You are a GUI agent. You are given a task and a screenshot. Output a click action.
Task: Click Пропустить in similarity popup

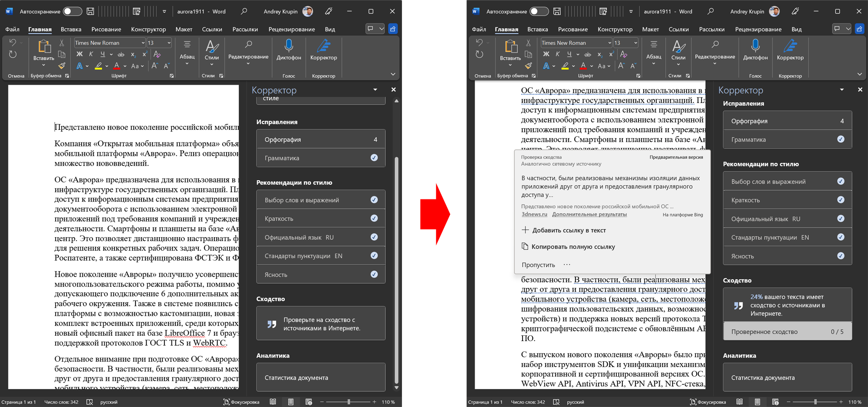click(x=538, y=265)
